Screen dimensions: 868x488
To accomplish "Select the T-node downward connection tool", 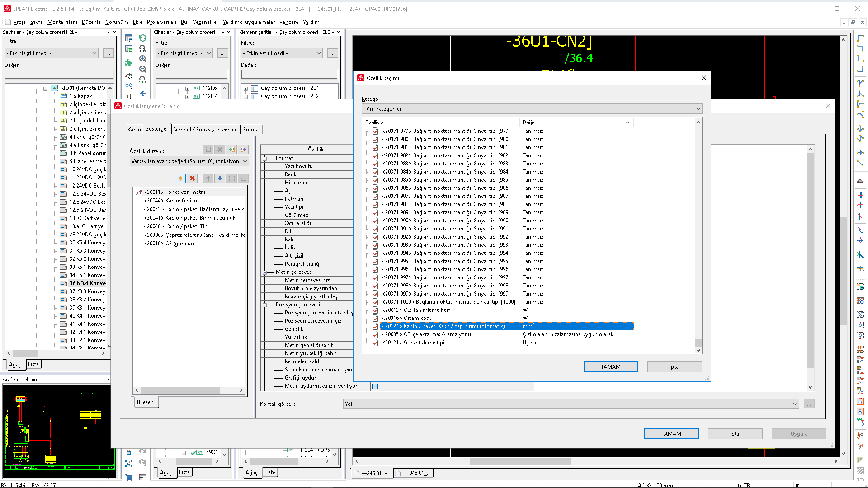I will click(860, 83).
